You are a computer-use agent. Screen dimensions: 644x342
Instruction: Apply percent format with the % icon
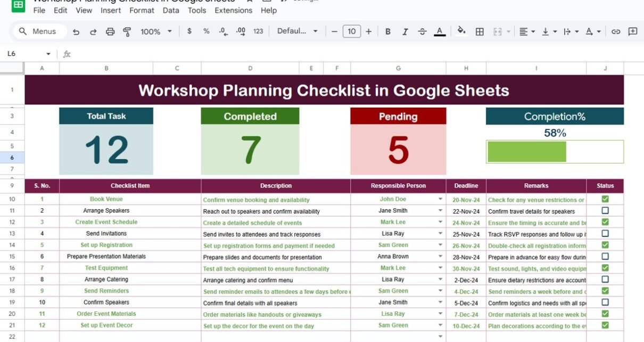206,31
